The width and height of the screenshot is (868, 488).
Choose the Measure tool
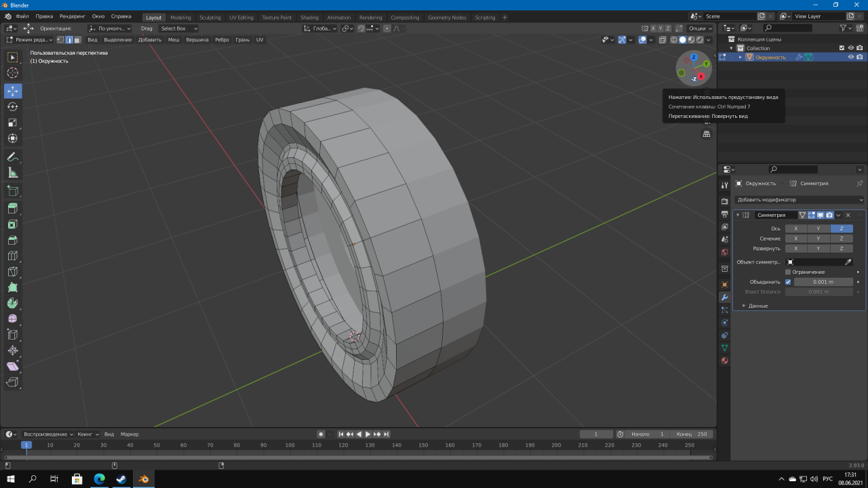point(13,172)
